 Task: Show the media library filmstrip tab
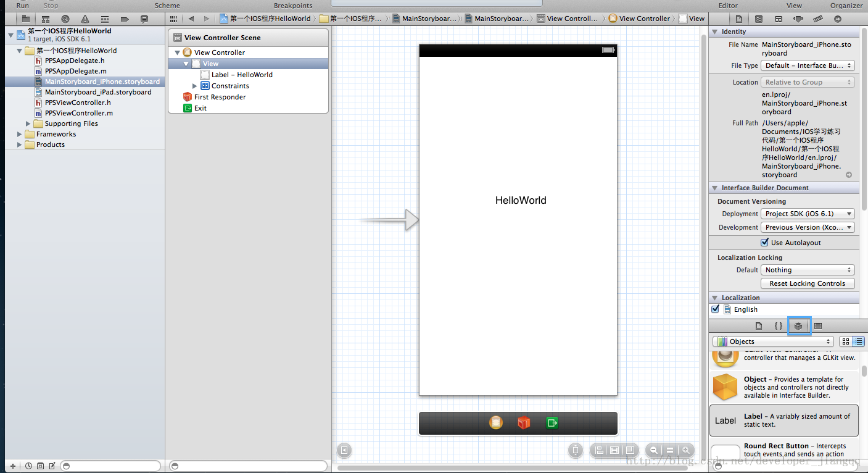pos(818,326)
